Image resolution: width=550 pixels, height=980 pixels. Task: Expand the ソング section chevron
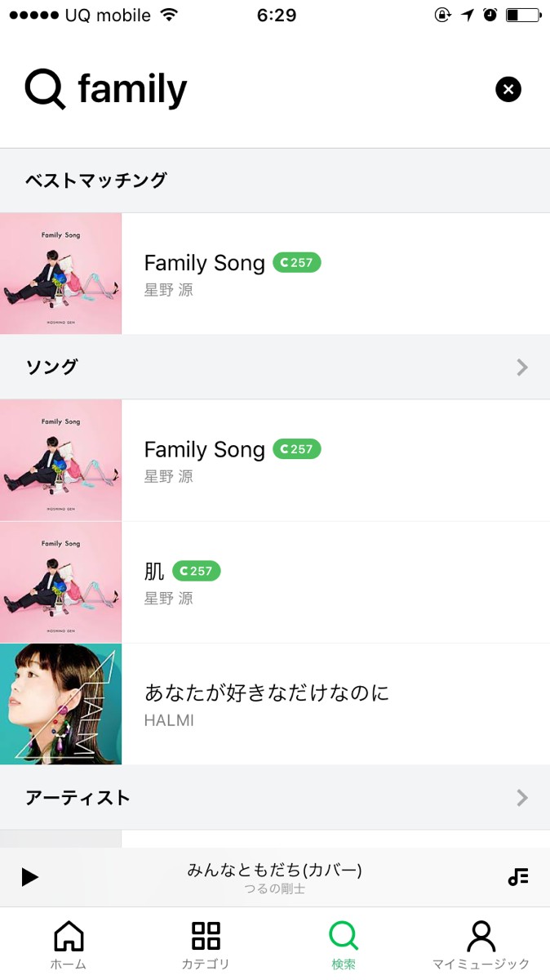pos(522,367)
